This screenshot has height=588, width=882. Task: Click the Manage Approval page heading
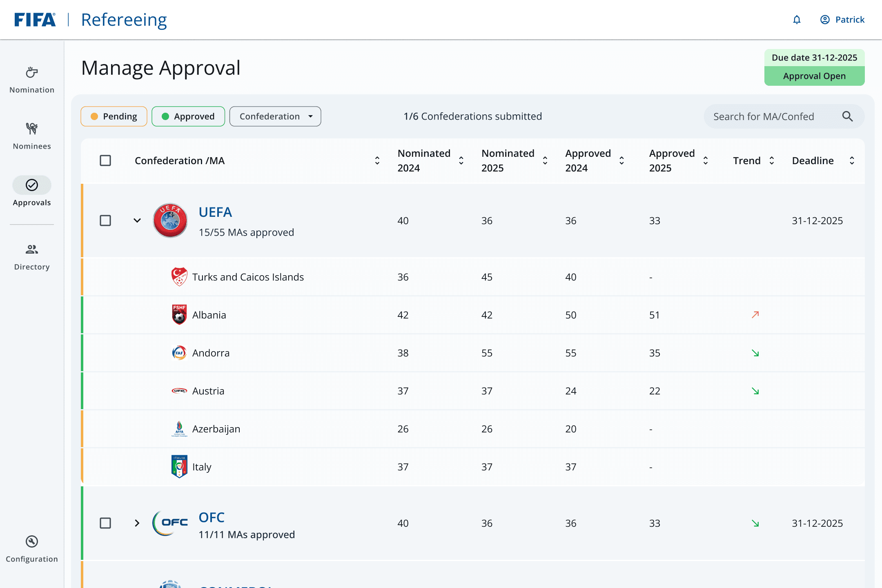161,68
